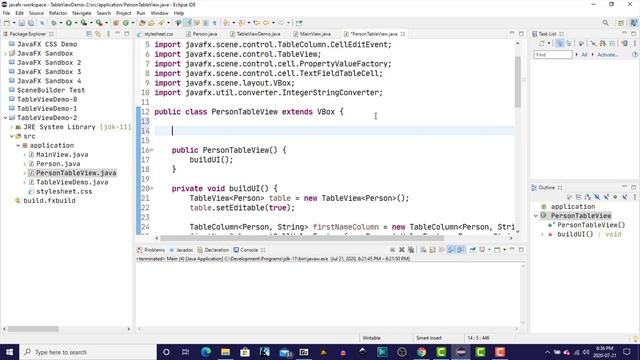
Task: Toggle Categorized view in Task List
Action: click(x=560, y=43)
